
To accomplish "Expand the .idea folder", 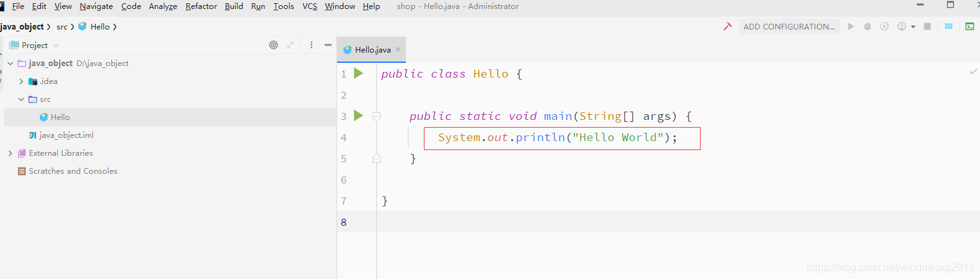I will tap(21, 81).
